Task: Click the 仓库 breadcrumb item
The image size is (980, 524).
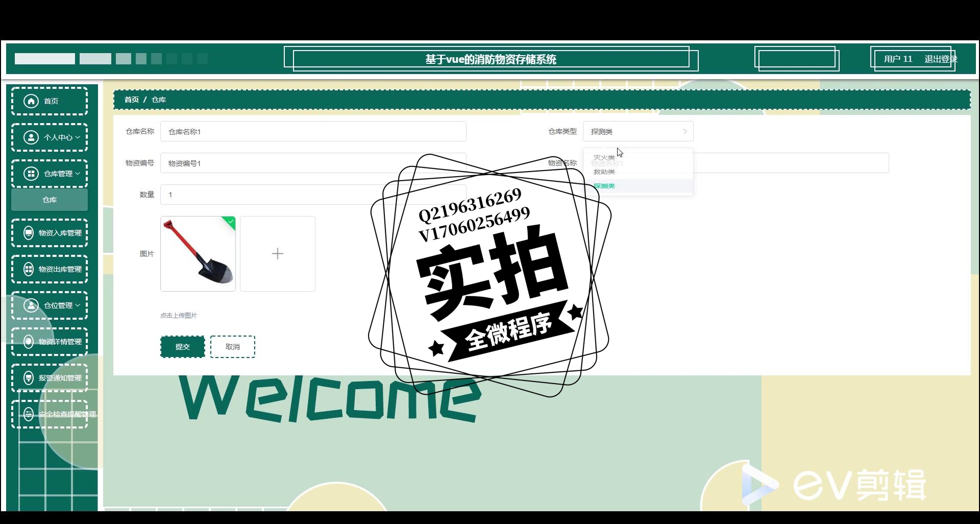Action: (x=159, y=100)
